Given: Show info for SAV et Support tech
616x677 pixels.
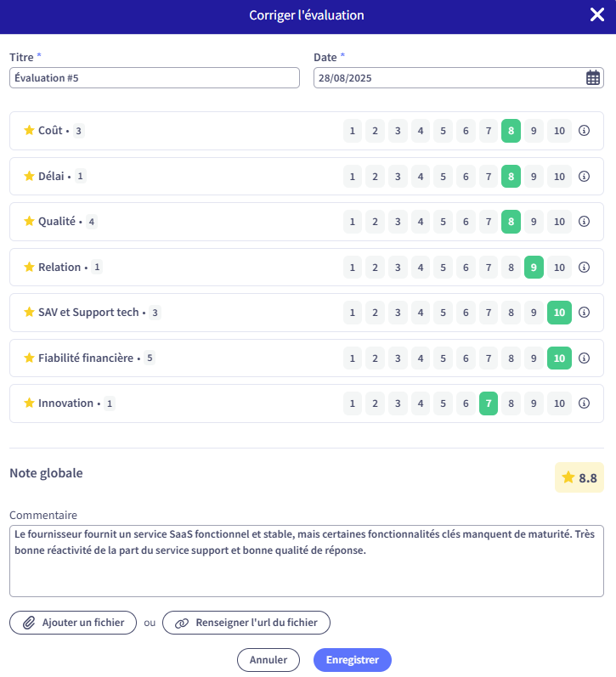Looking at the screenshot, I should point(584,312).
